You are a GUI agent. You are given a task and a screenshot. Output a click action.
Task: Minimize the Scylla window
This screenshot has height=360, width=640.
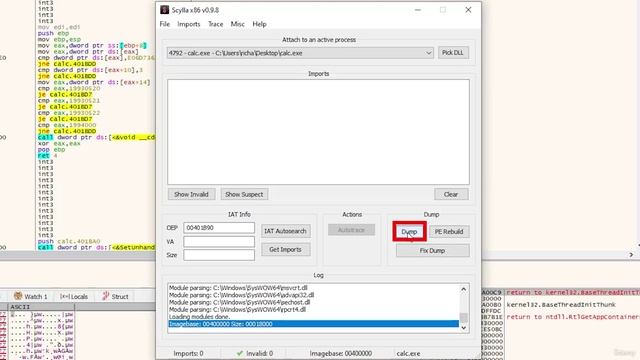tap(418, 10)
